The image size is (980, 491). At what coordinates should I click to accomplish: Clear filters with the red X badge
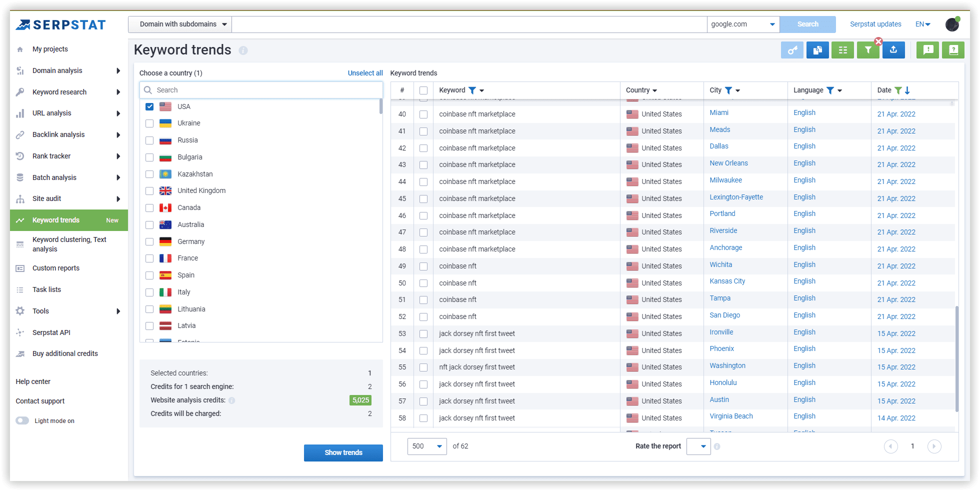coord(878,41)
